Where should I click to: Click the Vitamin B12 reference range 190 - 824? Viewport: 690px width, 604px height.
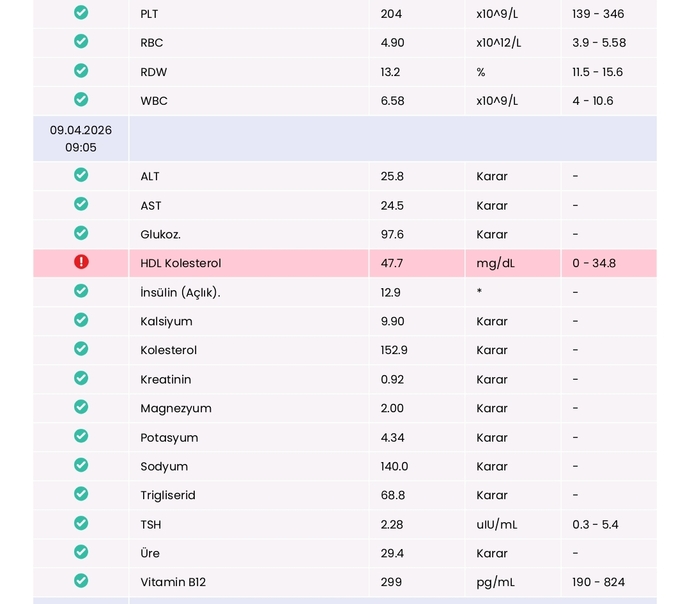(x=598, y=582)
